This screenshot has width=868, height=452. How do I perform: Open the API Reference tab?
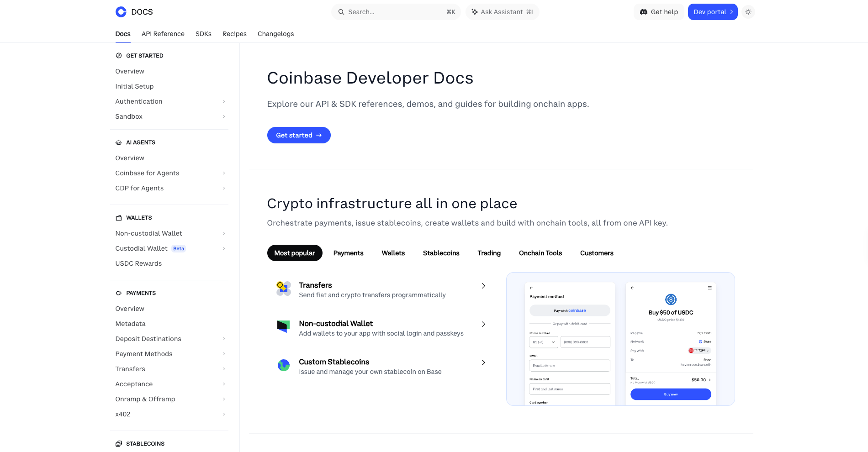[163, 34]
